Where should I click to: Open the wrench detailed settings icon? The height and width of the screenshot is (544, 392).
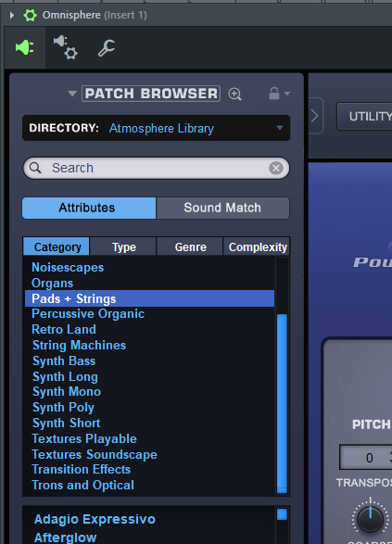tap(107, 48)
